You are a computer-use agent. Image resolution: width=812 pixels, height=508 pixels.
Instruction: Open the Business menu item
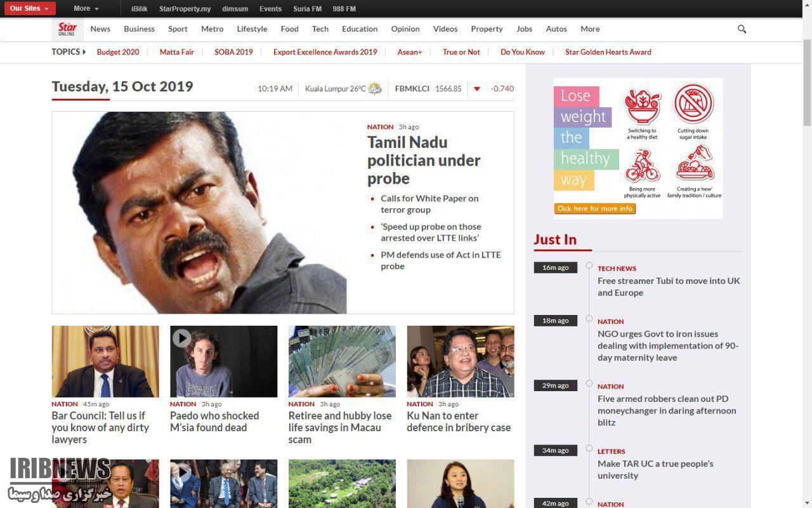click(x=139, y=29)
